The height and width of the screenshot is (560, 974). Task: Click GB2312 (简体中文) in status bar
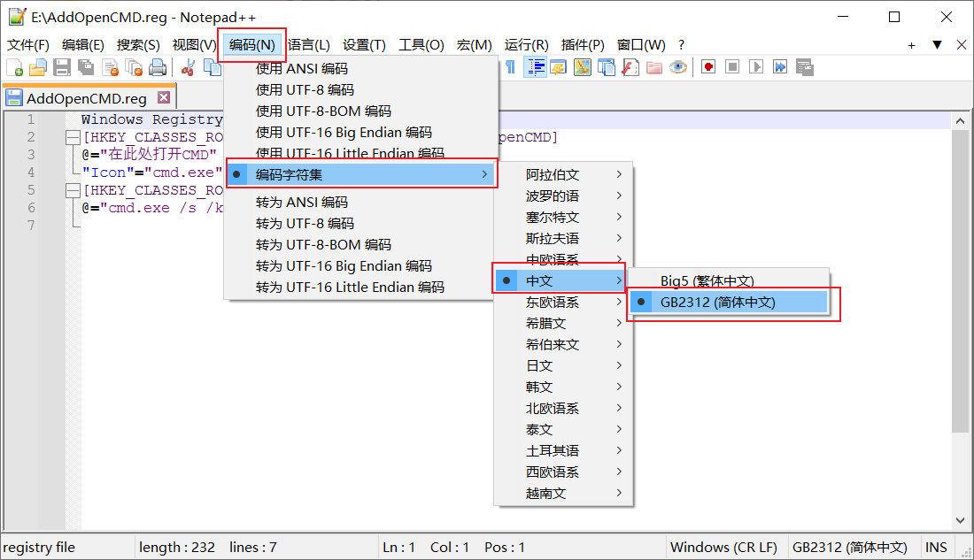pyautogui.click(x=849, y=547)
